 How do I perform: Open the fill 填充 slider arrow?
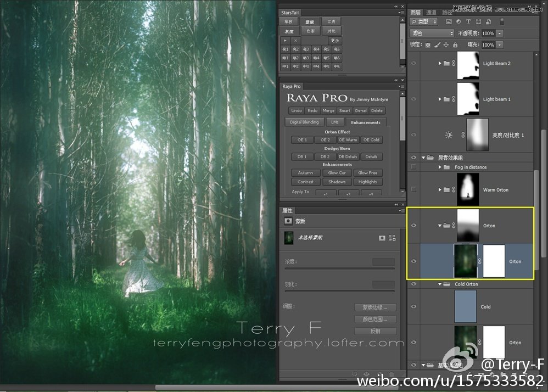pyautogui.click(x=500, y=44)
